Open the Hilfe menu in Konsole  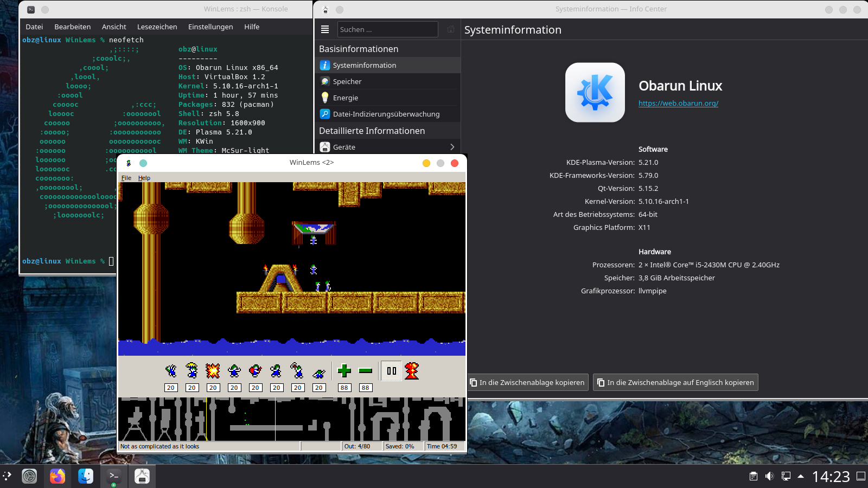coord(252,27)
